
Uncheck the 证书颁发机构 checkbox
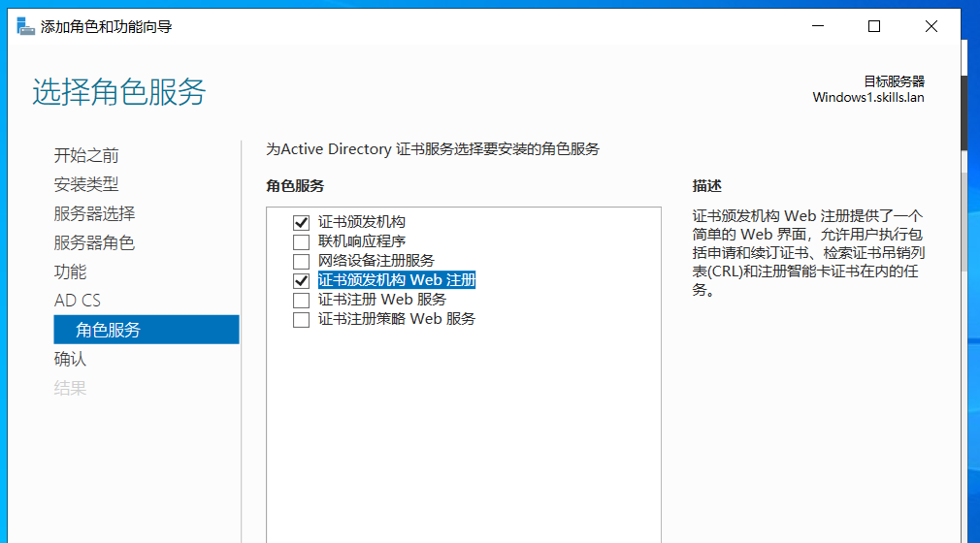(301, 222)
